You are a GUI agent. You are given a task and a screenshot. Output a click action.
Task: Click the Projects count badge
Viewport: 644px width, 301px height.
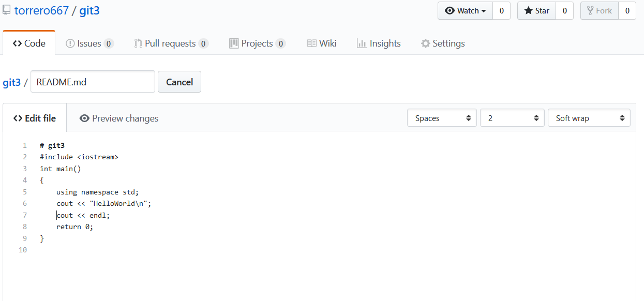[x=280, y=43]
